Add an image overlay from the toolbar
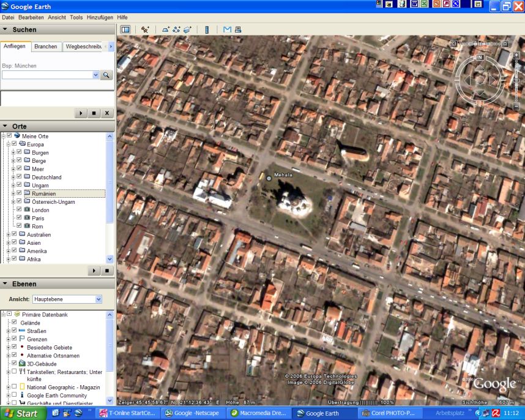Image resolution: width=525 pixels, height=420 pixels. (x=187, y=29)
